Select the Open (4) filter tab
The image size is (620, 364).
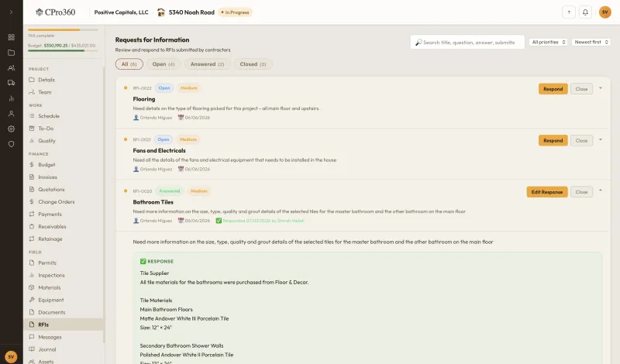[164, 64]
